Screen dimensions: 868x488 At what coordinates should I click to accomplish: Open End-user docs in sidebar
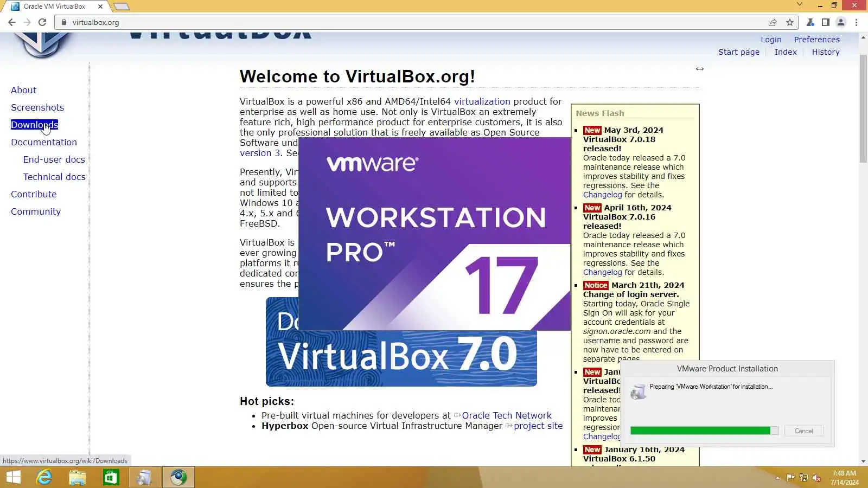pos(54,159)
